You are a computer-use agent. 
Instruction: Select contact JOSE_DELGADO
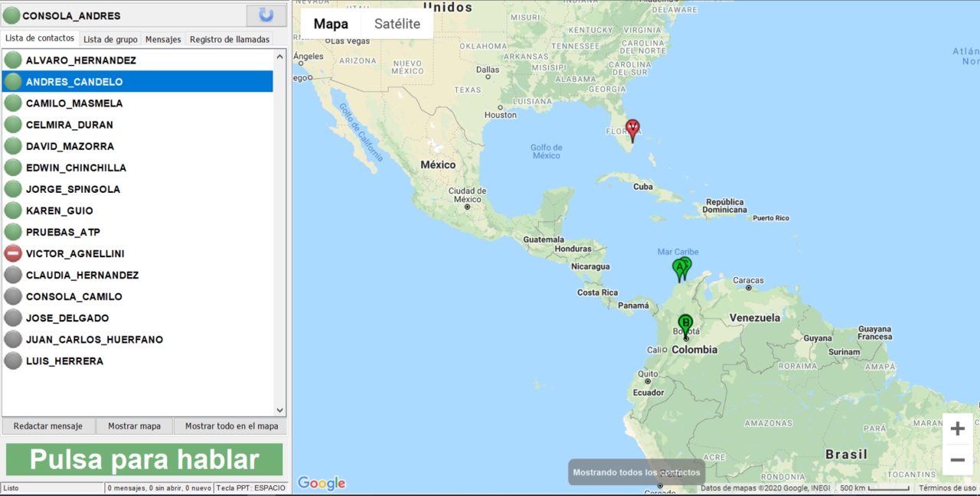pyautogui.click(x=138, y=318)
